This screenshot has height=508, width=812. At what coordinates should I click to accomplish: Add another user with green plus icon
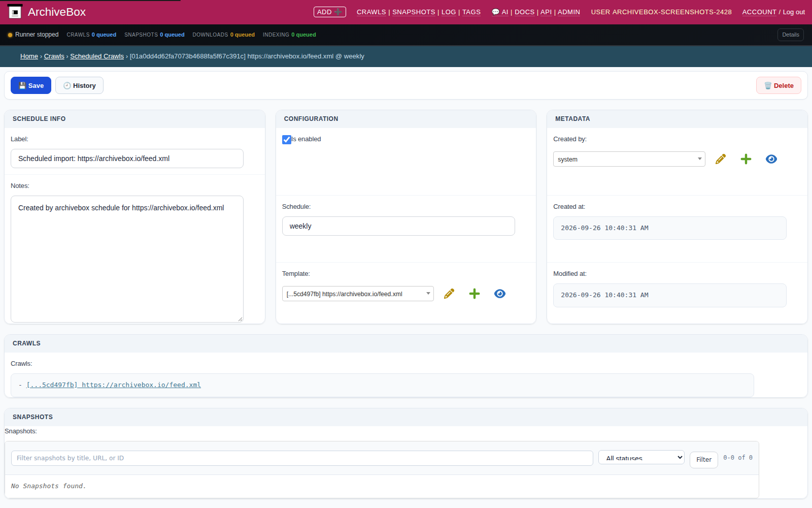(746, 159)
